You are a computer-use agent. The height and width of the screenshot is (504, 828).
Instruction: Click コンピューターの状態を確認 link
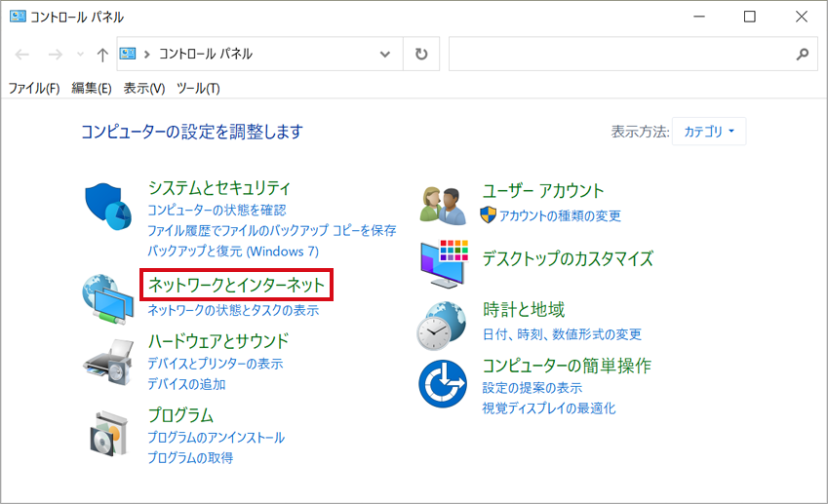point(217,210)
